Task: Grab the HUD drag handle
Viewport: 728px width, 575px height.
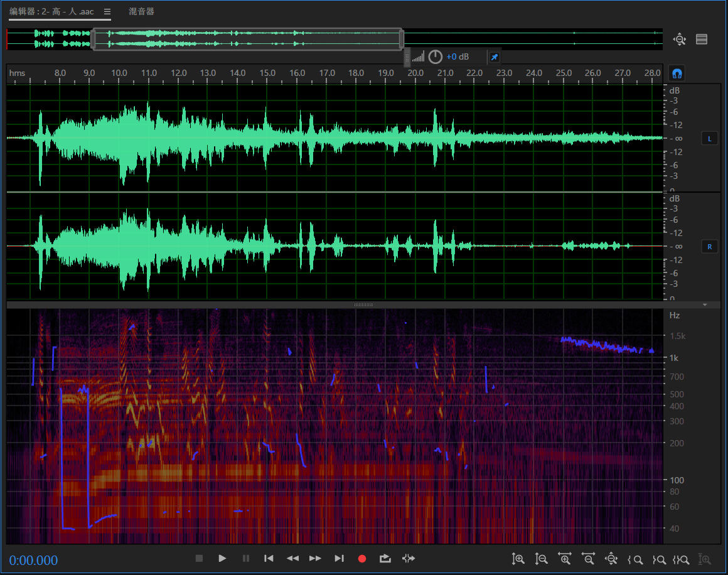Action: [x=407, y=57]
